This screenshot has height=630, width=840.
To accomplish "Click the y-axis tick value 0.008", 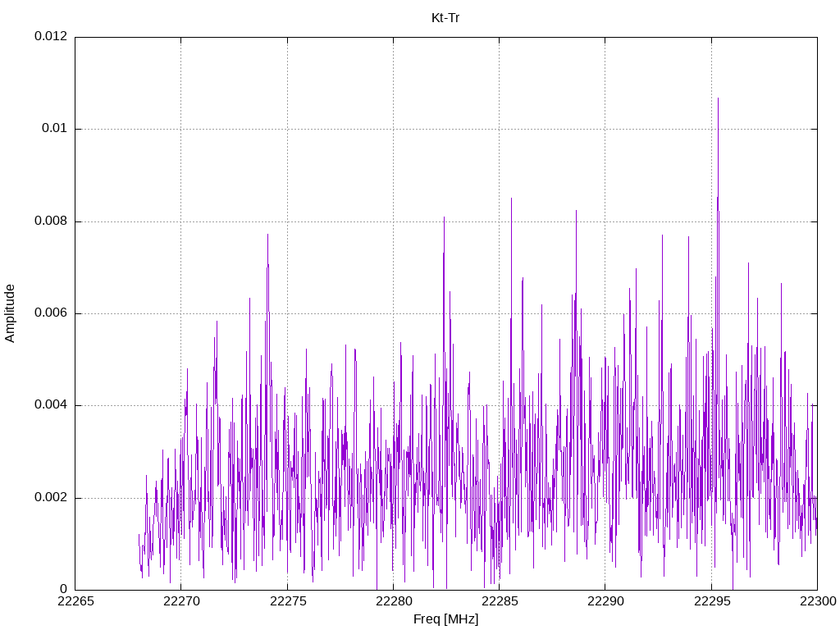I will (51, 221).
